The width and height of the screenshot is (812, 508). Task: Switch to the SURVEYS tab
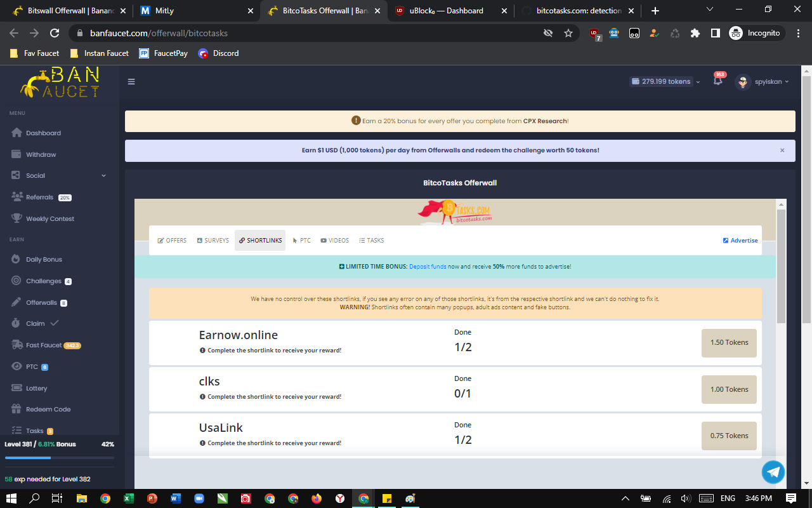tap(213, 240)
